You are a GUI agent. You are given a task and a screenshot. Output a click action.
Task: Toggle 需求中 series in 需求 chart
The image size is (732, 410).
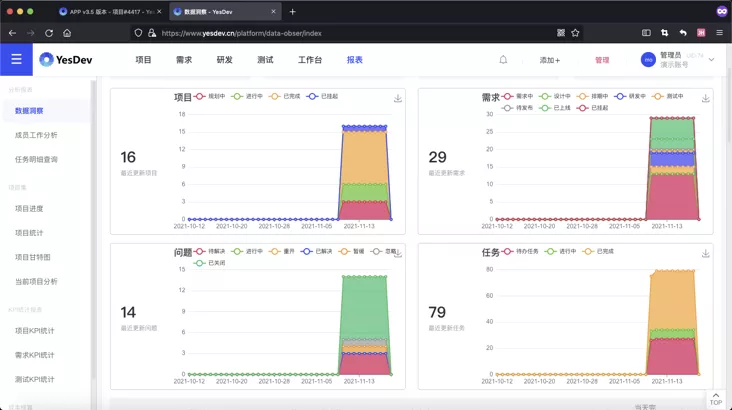(517, 96)
